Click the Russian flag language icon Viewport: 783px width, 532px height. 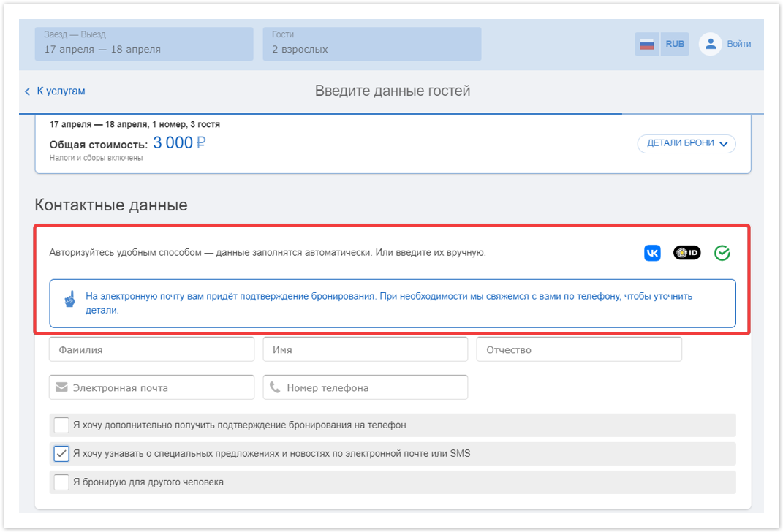(647, 44)
